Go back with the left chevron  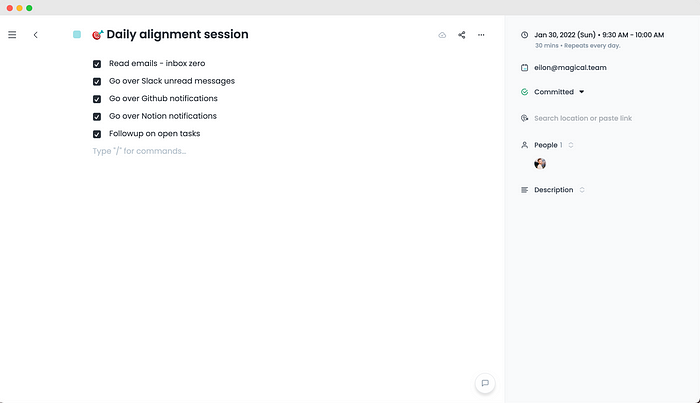pos(36,35)
